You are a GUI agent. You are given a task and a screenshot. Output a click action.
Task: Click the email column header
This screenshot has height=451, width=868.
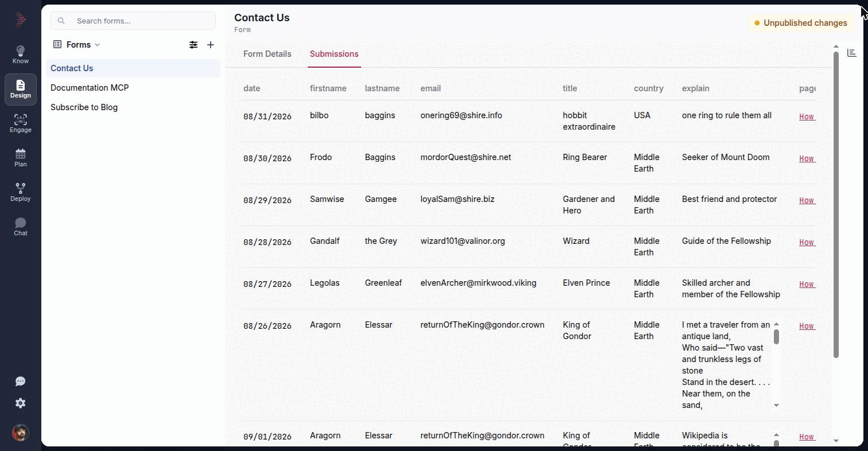tap(431, 88)
